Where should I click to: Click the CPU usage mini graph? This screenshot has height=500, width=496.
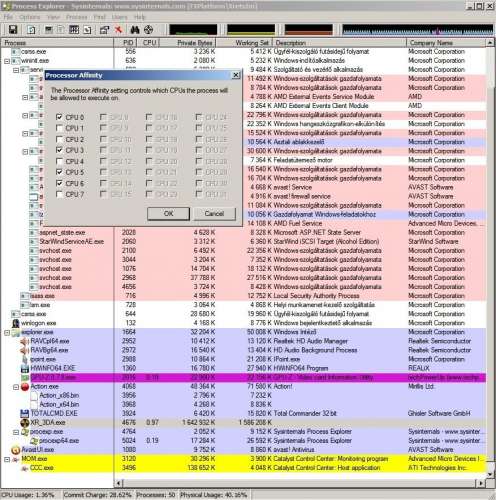pos(193,30)
